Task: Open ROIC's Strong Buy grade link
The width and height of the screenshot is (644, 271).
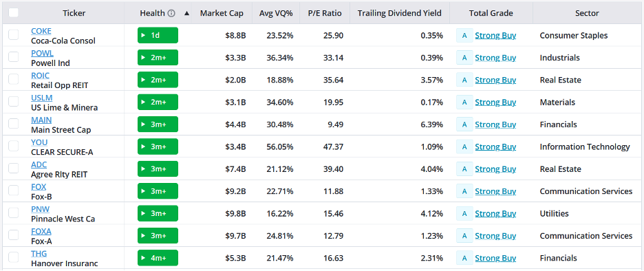Action: 495,80
